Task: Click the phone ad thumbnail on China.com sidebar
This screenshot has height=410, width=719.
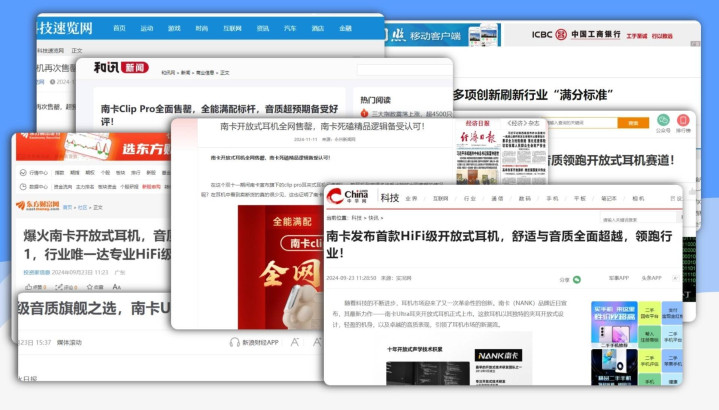Action: point(614,324)
